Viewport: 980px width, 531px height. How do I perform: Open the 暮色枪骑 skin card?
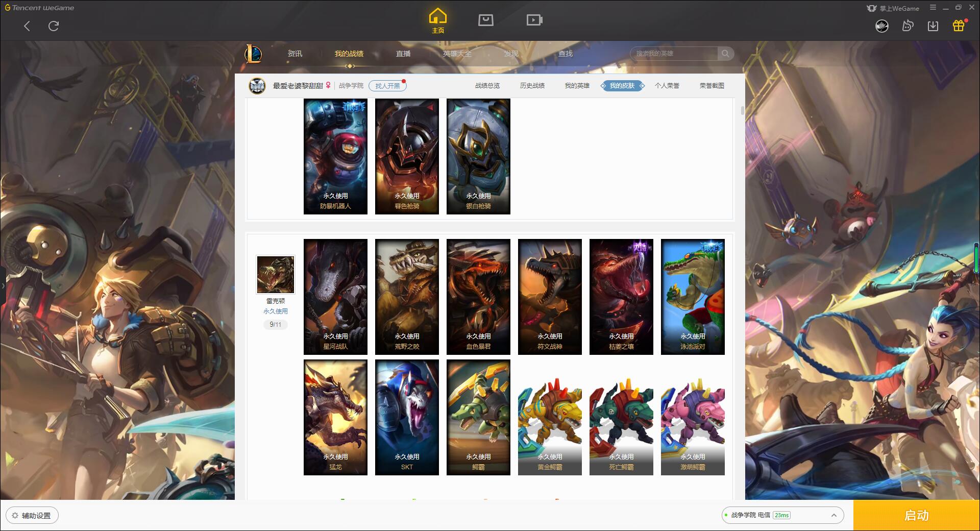[x=407, y=156]
